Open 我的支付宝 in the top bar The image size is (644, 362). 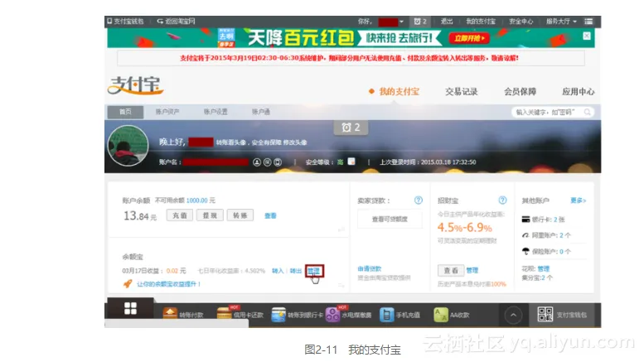480,22
